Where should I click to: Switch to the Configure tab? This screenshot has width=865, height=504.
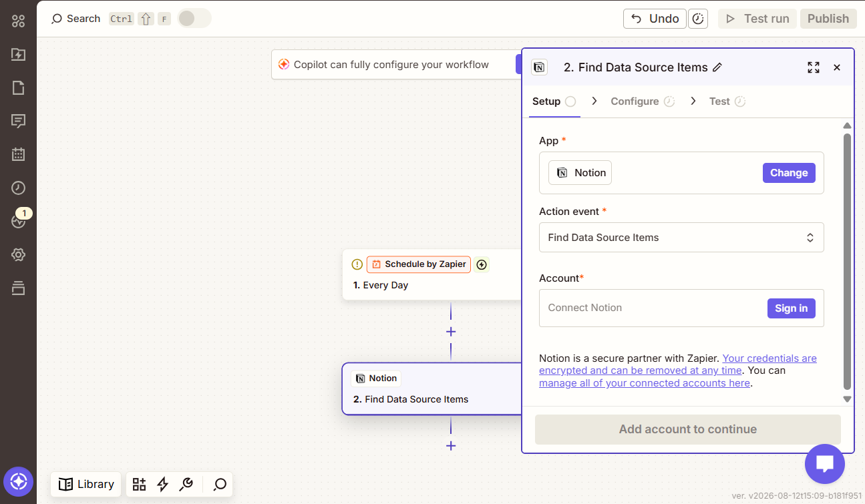(x=642, y=101)
